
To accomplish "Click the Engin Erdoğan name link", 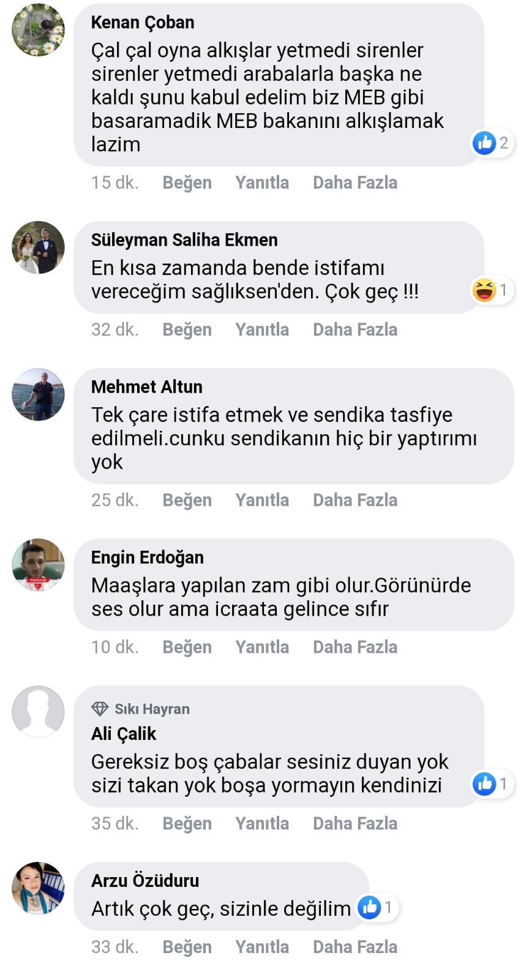I will coord(147,557).
